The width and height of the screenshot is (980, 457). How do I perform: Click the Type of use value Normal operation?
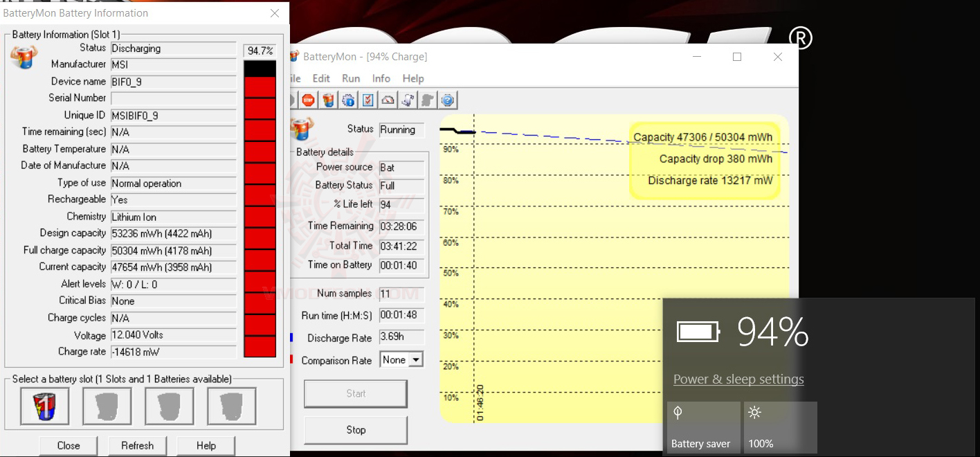point(174,183)
